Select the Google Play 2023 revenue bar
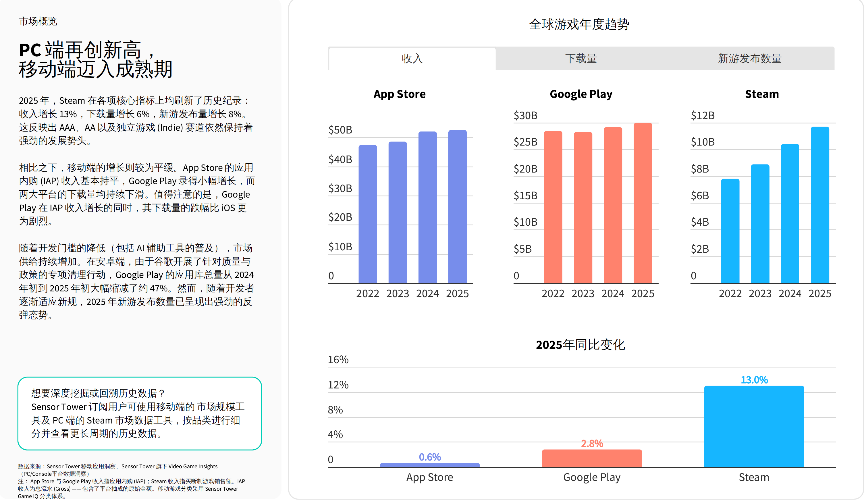Screen dimensions: 868x503 click(583, 208)
